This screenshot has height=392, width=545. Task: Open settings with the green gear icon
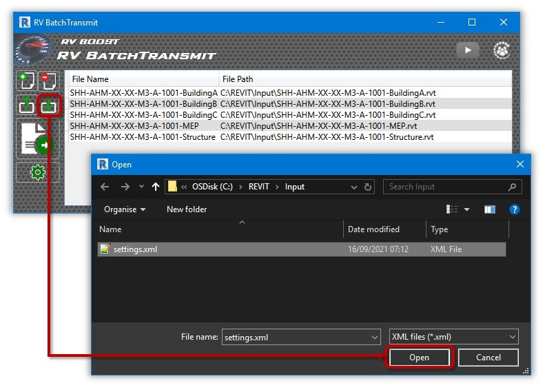[x=37, y=172]
